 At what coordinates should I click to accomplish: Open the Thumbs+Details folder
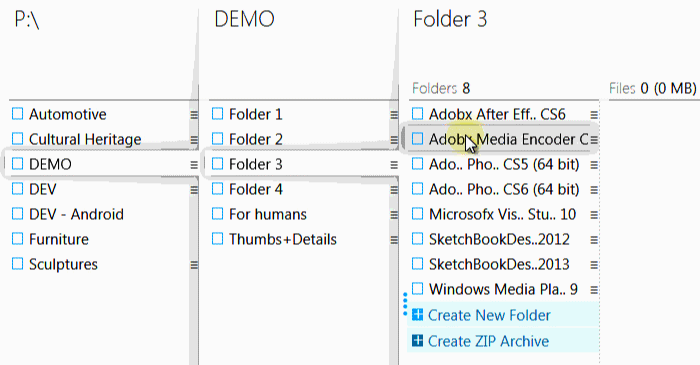[x=283, y=239]
